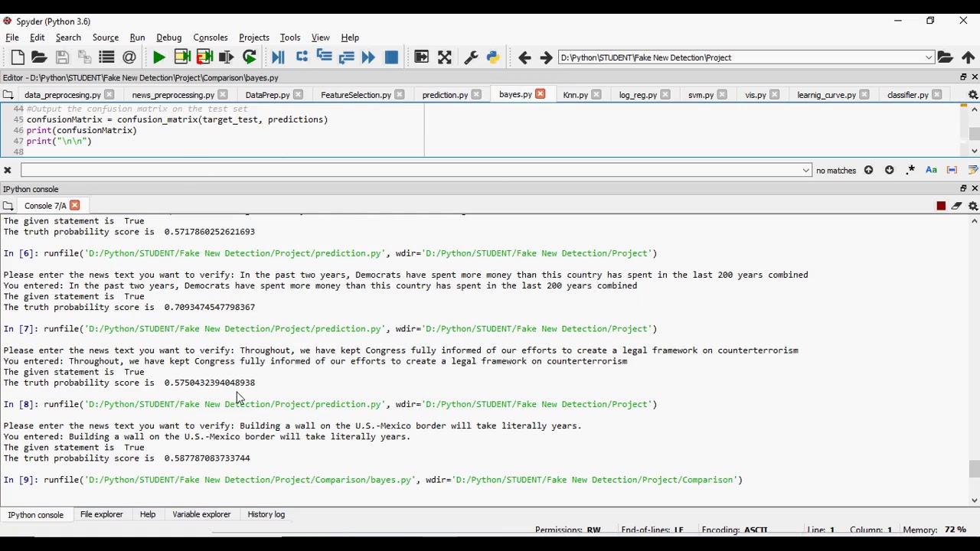Open the Source menu
The height and width of the screenshot is (551, 980).
pyautogui.click(x=106, y=37)
